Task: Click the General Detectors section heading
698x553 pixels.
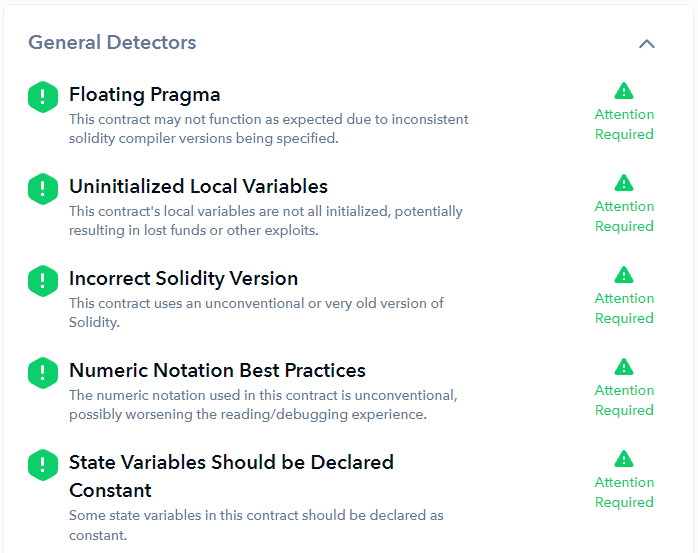Action: tap(112, 43)
